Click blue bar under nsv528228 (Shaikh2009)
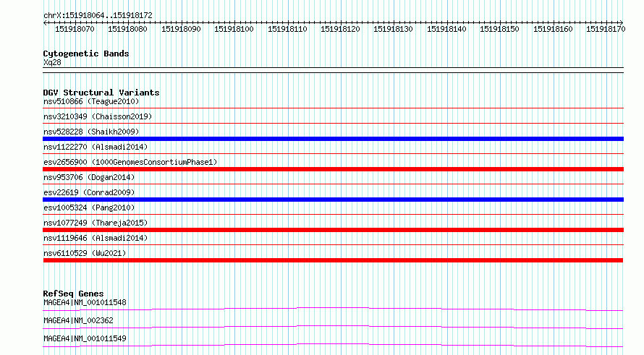 (333, 139)
